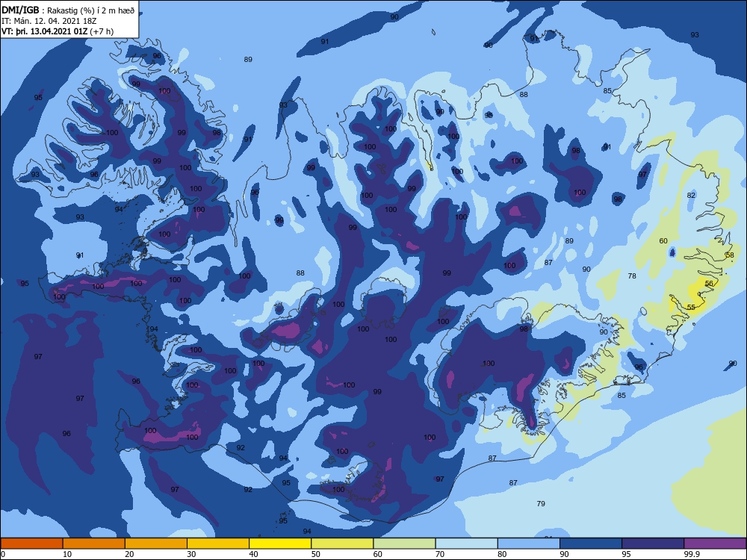Click the humidity value 82 on the map
This screenshot has width=747, height=560.
pyautogui.click(x=691, y=195)
